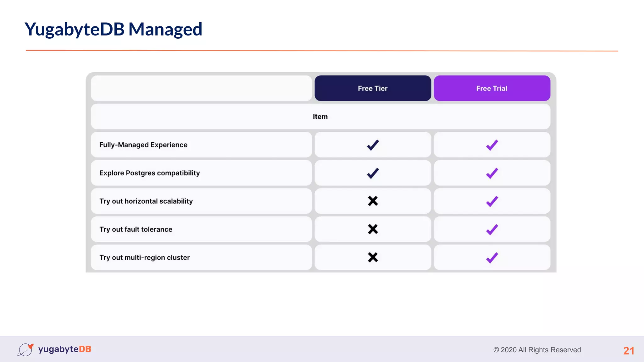Click Free Trial checkmark for Fully-Managed Experience
644x362 pixels.
click(492, 145)
